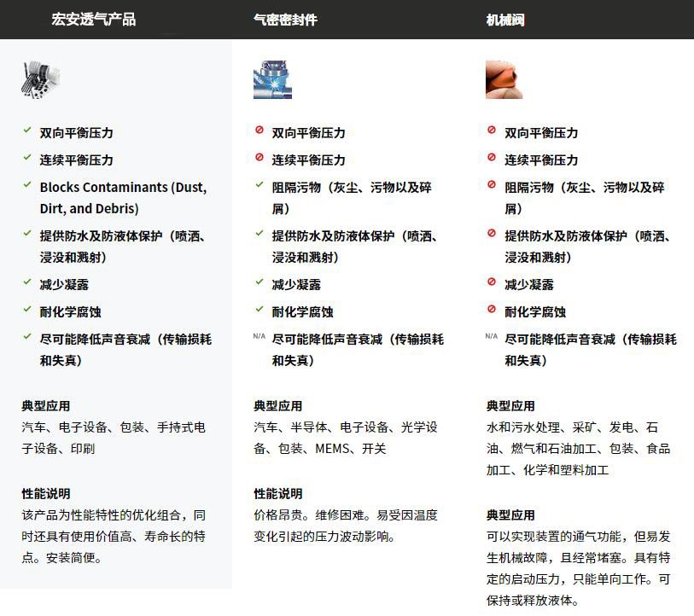Viewport: 694px width, 616px height.
Task: Click green check for 阻隔污物 in 气密密封件 column
Action: coord(260,185)
